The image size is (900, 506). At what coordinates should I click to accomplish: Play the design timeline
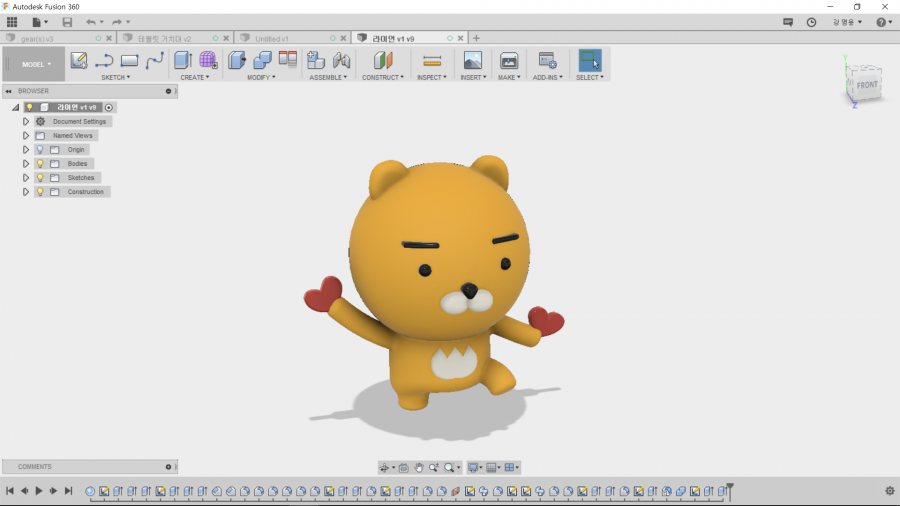click(39, 491)
